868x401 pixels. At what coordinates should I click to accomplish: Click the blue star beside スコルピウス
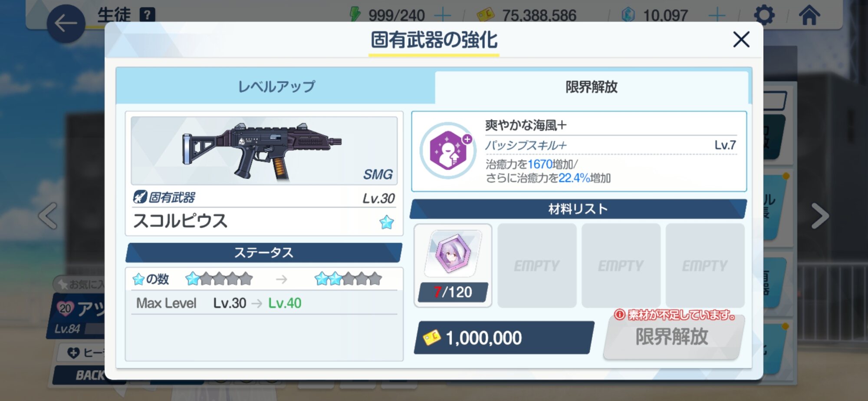386,222
